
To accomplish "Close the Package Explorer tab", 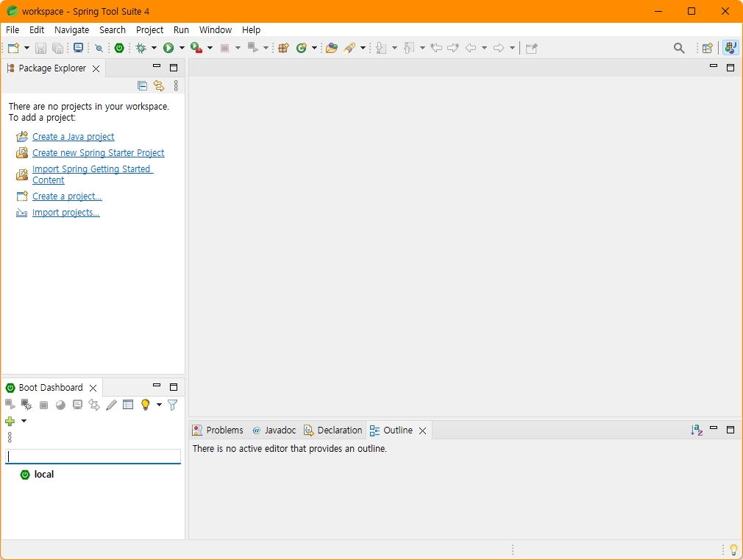I will 96,68.
